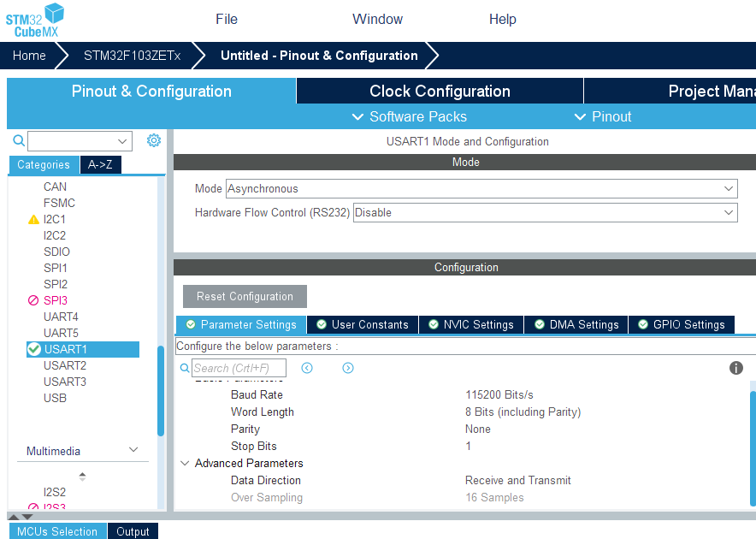Select USART3 in the peripheral list
756x539 pixels.
pyautogui.click(x=65, y=382)
